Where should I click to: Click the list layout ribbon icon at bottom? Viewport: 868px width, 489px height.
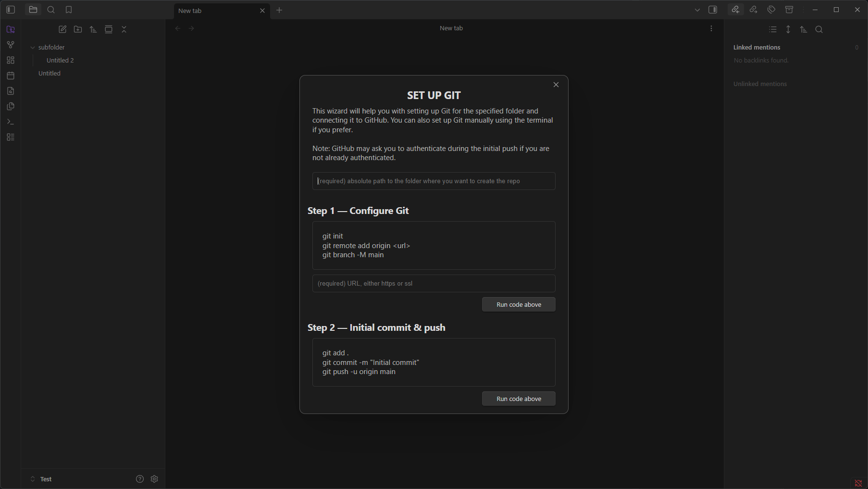click(x=11, y=137)
